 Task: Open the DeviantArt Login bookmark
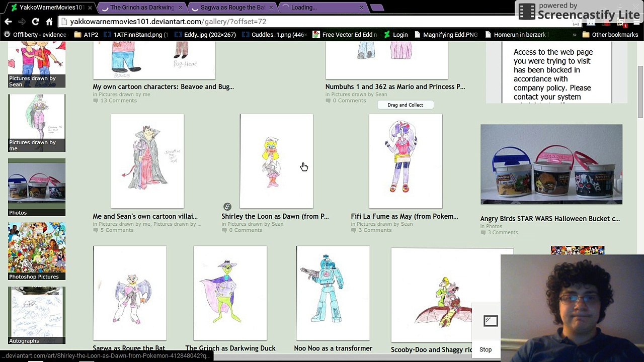[x=395, y=35]
